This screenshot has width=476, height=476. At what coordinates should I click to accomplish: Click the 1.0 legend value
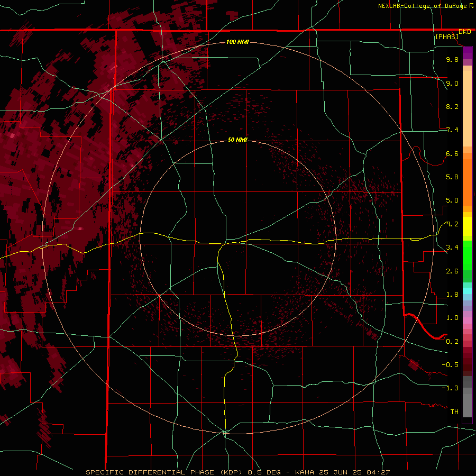452,318
